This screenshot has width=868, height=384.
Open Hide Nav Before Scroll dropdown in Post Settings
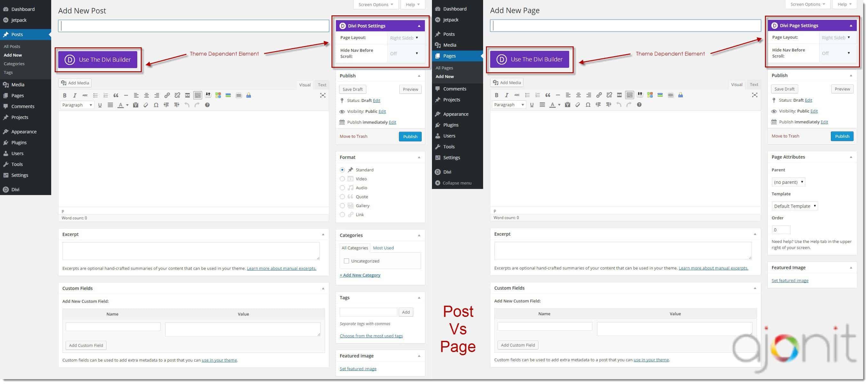point(404,53)
